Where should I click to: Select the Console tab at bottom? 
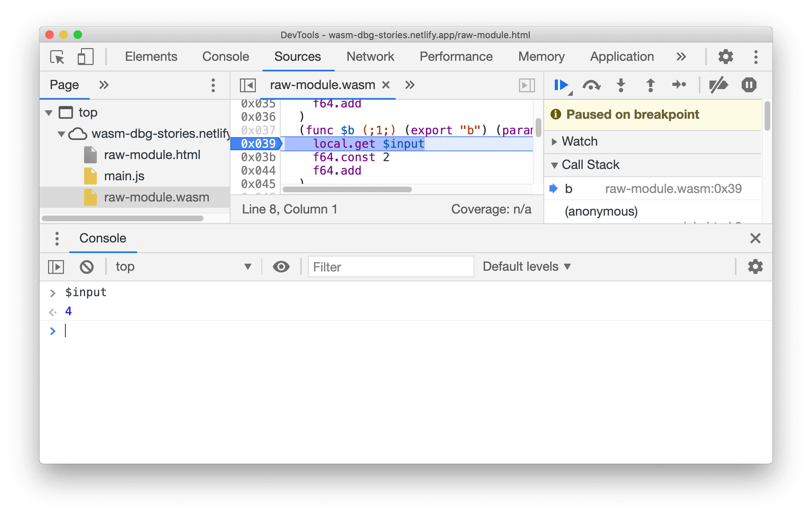pos(102,238)
